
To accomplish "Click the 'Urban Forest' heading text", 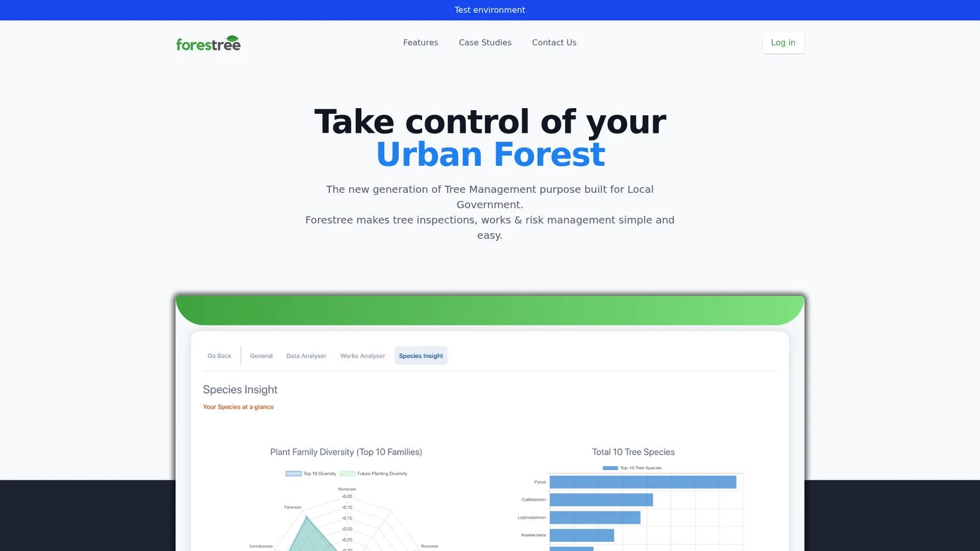I will [491, 154].
